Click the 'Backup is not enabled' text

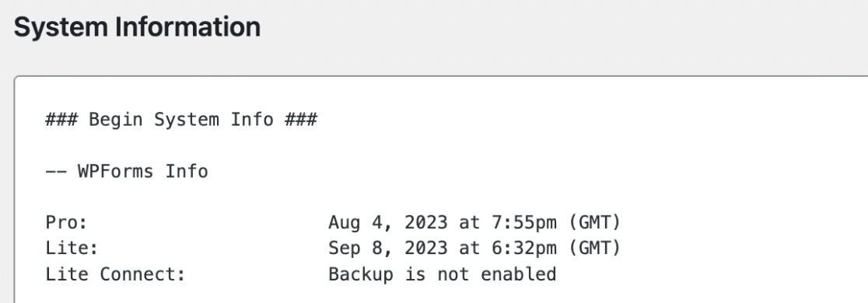click(443, 273)
